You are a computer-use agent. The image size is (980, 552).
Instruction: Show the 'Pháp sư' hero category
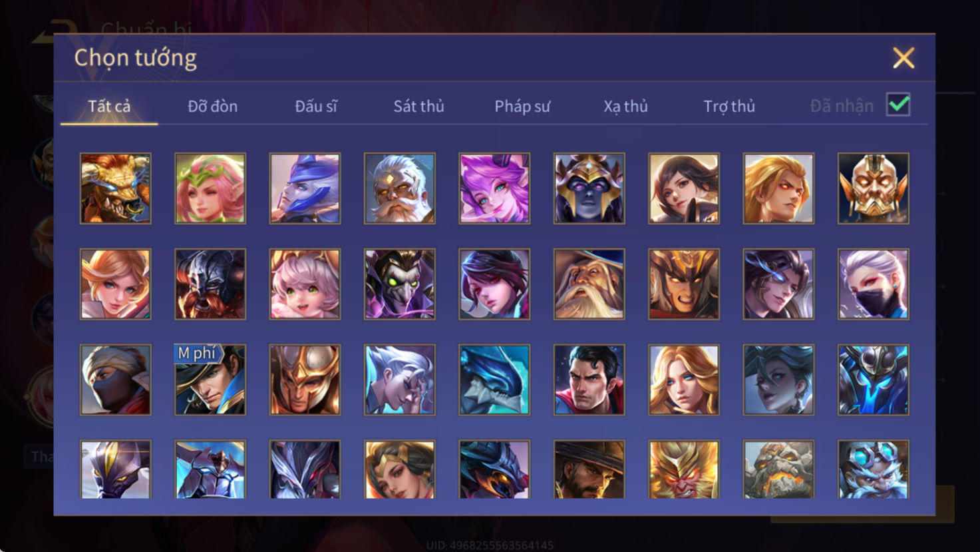pyautogui.click(x=522, y=107)
